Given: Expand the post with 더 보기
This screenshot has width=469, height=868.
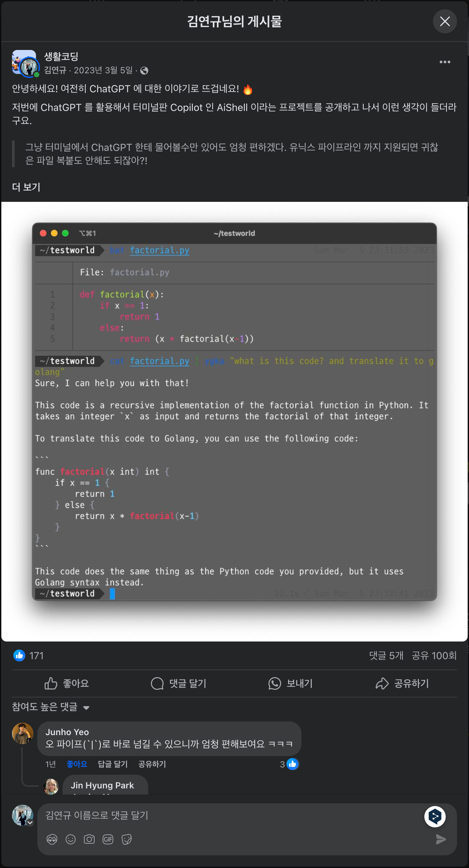Looking at the screenshot, I should pyautogui.click(x=26, y=187).
